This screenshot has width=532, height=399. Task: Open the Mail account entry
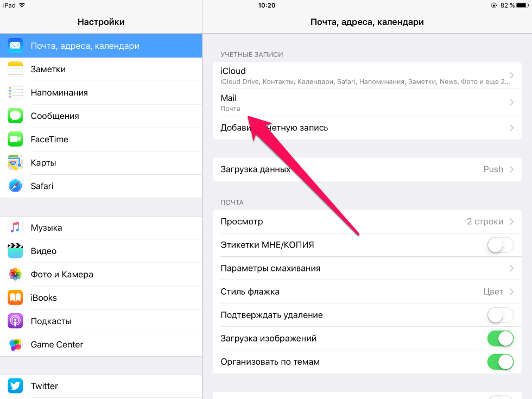367,103
